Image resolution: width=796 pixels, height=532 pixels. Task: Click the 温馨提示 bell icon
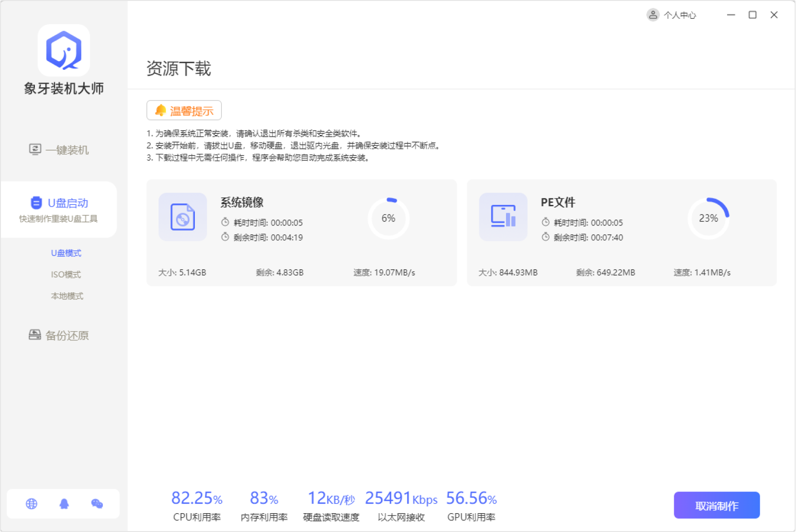(x=160, y=110)
